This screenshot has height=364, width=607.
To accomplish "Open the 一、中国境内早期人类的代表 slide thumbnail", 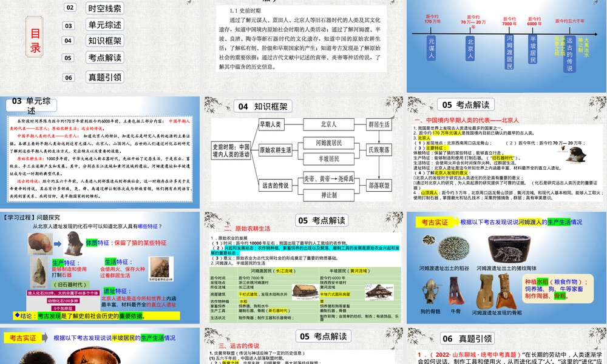I will point(507,152).
